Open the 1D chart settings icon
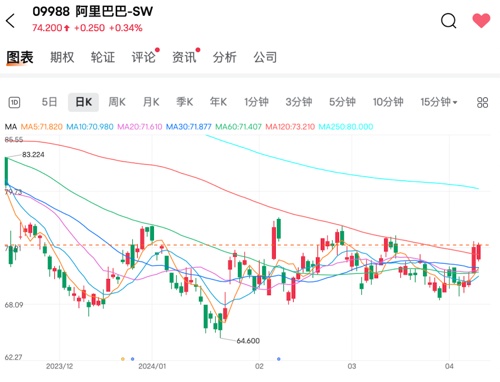This screenshot has height=382, width=500. pos(14,102)
